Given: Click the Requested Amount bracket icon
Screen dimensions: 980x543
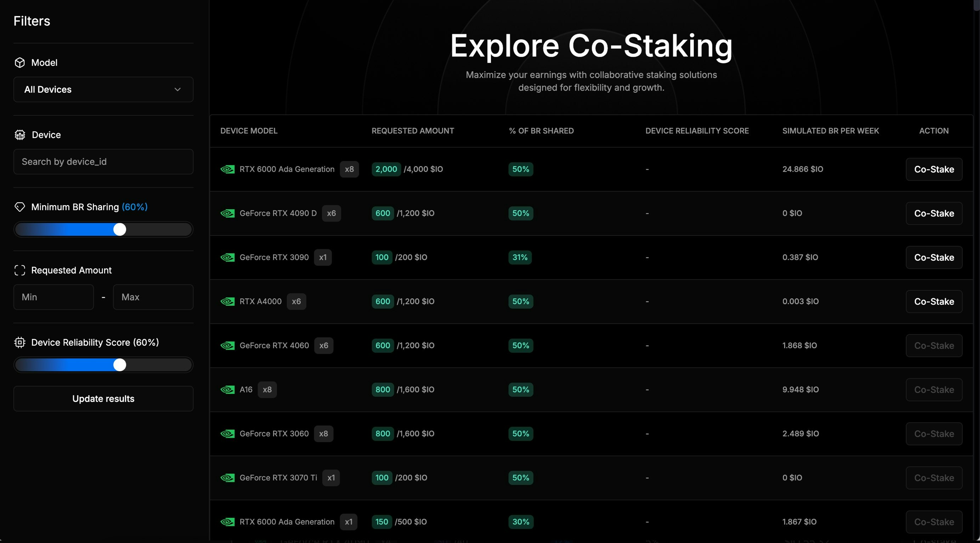Looking at the screenshot, I should click(x=20, y=270).
